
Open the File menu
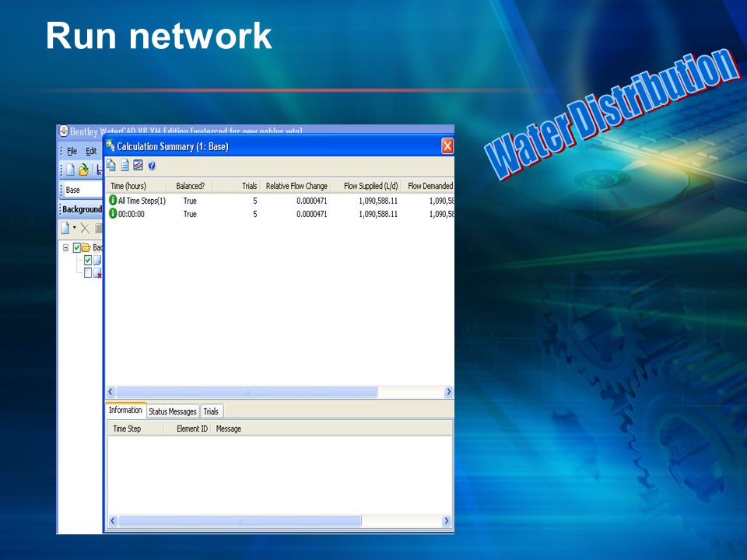[72, 152]
